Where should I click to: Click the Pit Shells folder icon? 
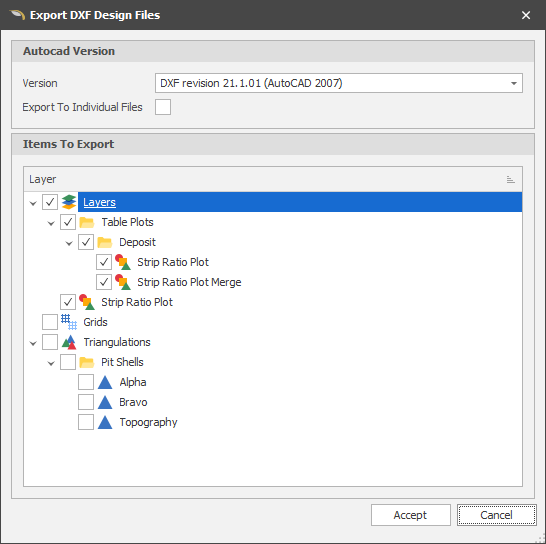(x=86, y=362)
